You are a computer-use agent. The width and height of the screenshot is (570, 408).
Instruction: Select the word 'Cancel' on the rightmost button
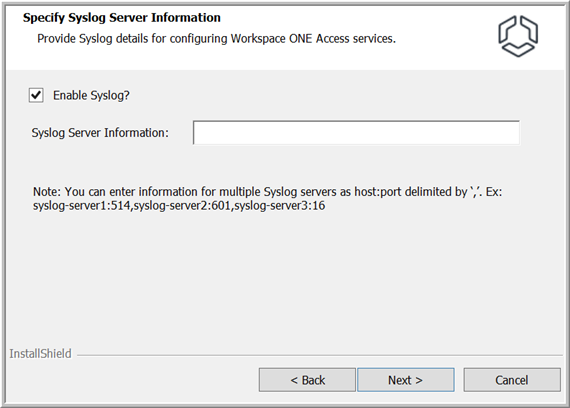click(x=512, y=380)
